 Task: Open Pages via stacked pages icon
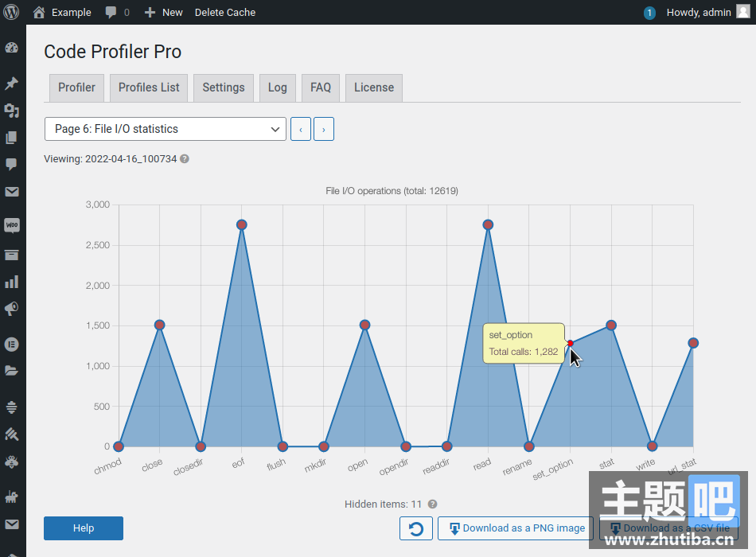click(12, 138)
